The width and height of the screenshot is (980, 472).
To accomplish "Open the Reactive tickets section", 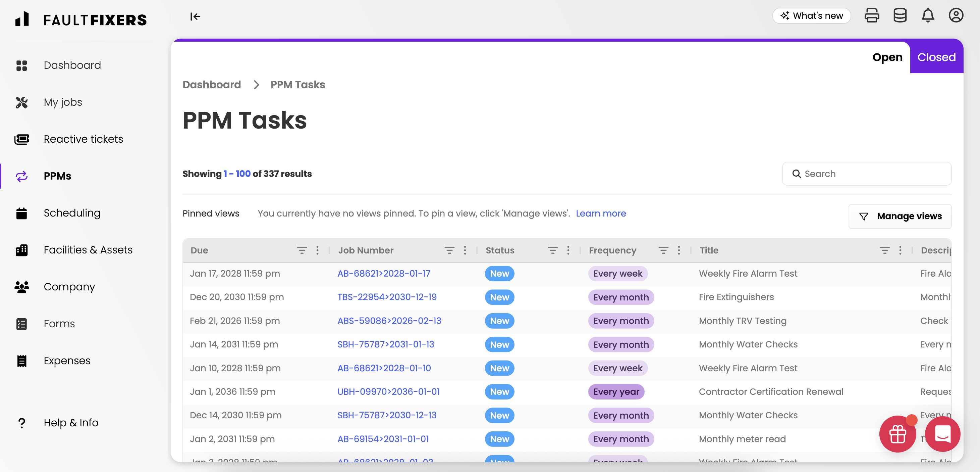I will [x=83, y=139].
